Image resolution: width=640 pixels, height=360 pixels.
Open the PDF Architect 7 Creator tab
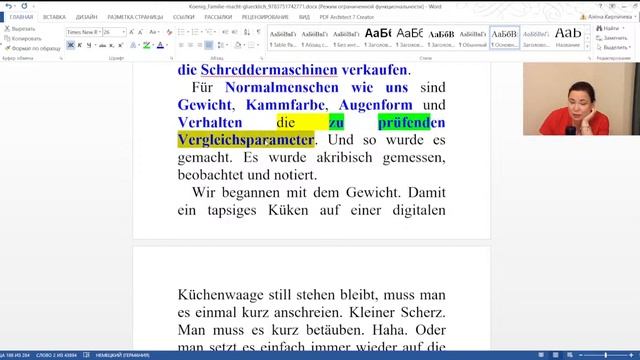click(347, 17)
